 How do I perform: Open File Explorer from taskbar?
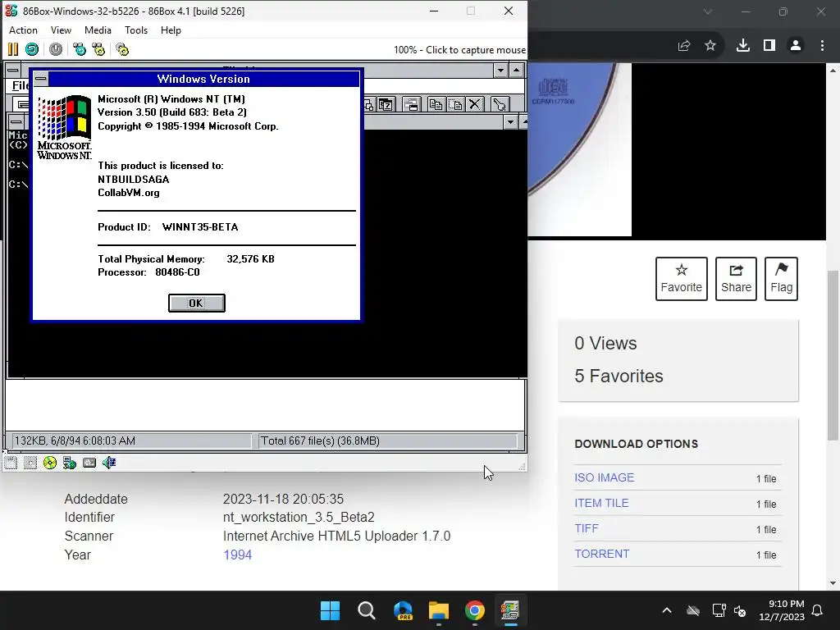(x=439, y=610)
